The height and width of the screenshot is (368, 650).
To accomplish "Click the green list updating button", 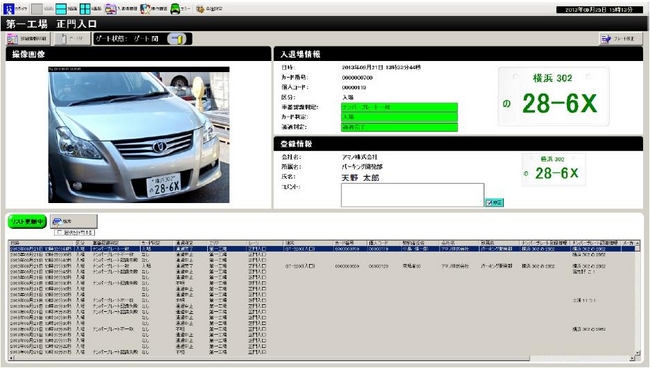I will (27, 222).
